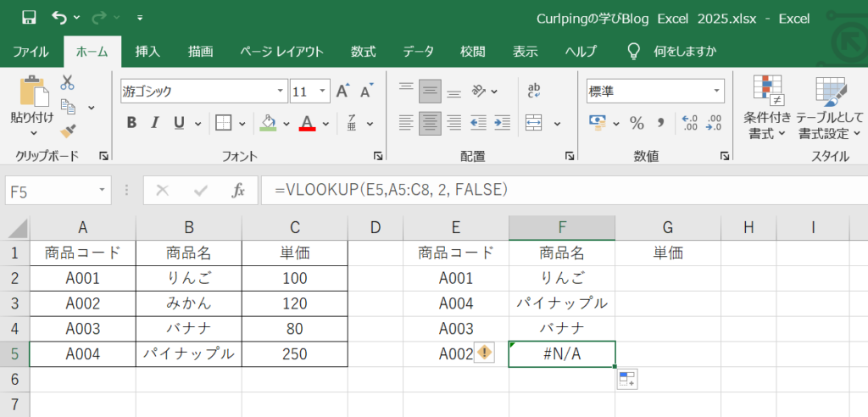Toggle center horizontal alignment
Viewport: 868px width, 417px height.
point(430,123)
